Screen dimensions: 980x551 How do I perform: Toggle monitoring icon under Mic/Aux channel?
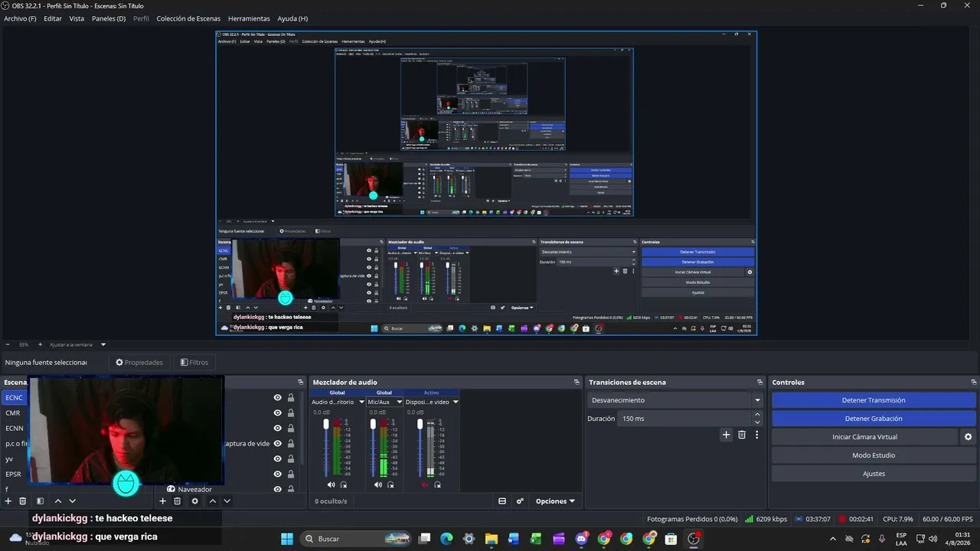(390, 484)
